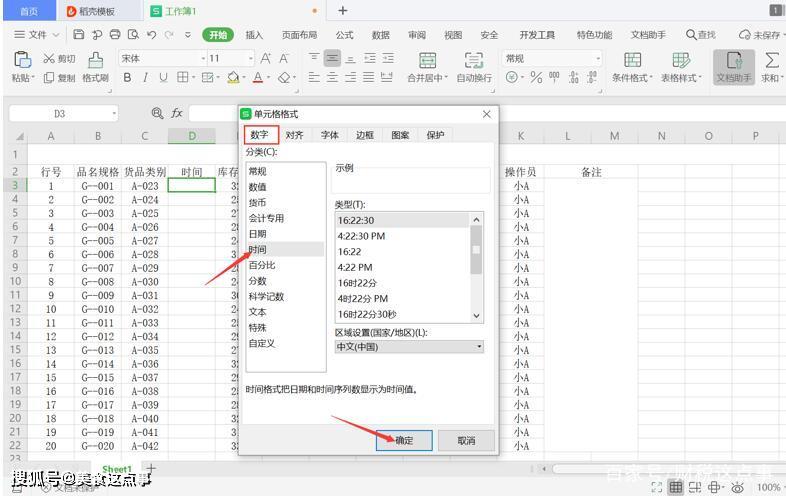Open the number format dropdown (常规)
This screenshot has height=496, width=786.
[x=598, y=59]
